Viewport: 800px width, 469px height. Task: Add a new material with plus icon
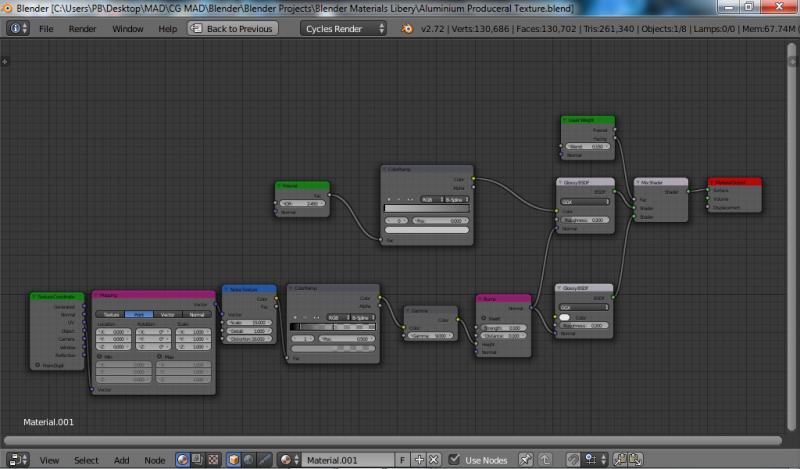point(420,460)
